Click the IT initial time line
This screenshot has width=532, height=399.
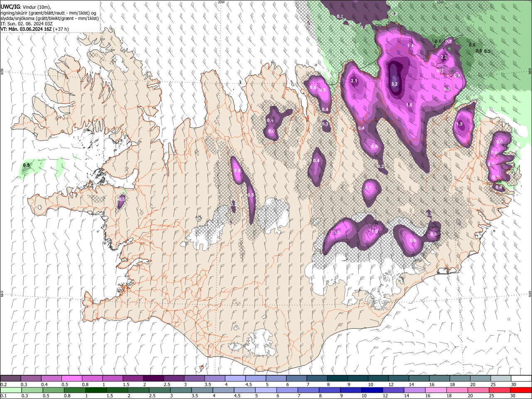tap(27, 24)
